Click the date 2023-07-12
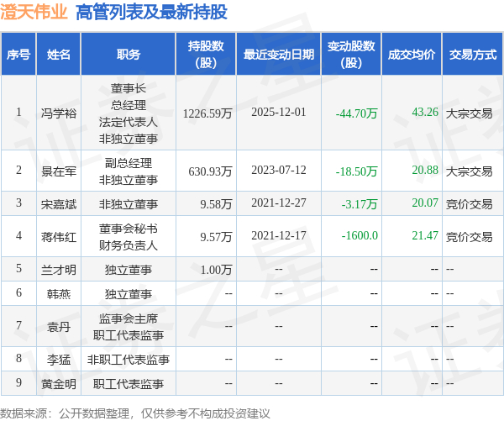Screen dimensions: 504x421 tap(279, 170)
